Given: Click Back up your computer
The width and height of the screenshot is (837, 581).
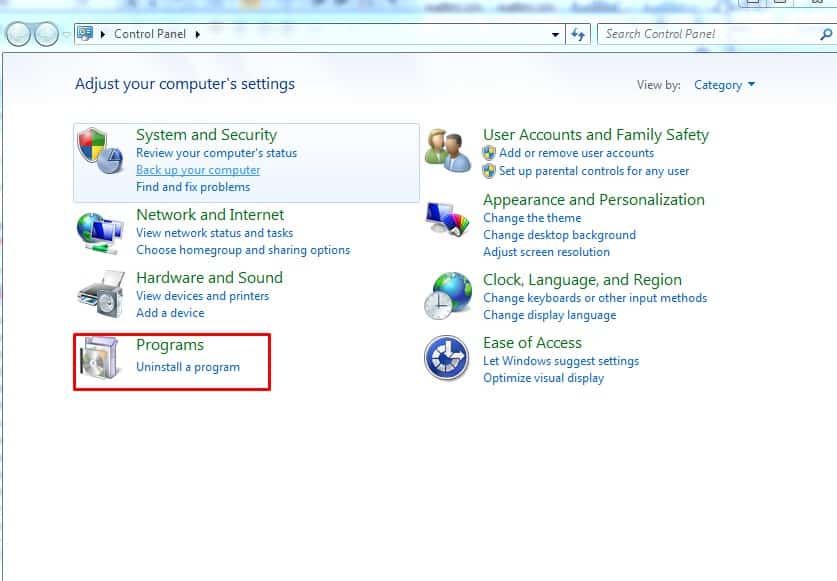Looking at the screenshot, I should pyautogui.click(x=198, y=170).
